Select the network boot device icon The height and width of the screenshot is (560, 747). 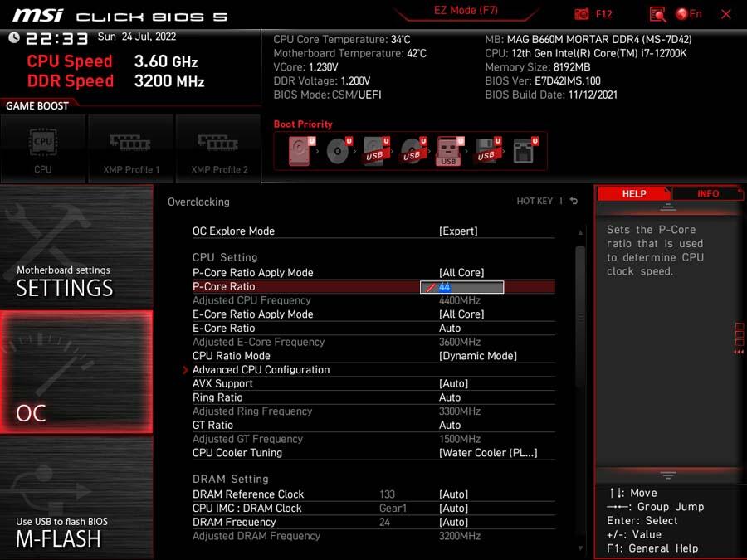click(525, 150)
